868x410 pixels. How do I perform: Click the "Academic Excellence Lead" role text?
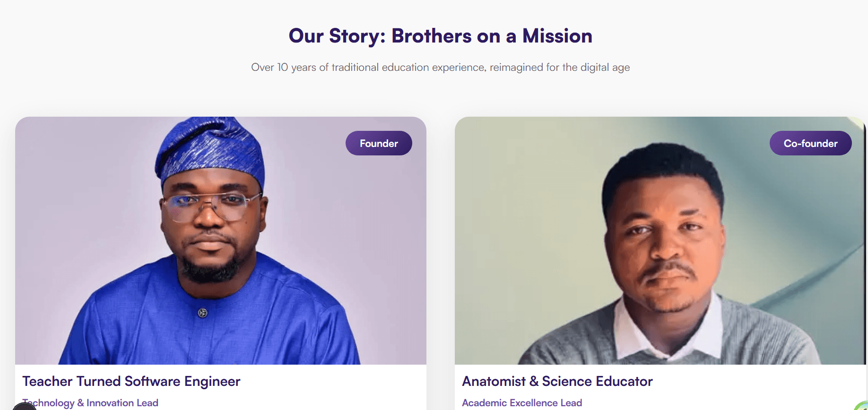click(521, 403)
